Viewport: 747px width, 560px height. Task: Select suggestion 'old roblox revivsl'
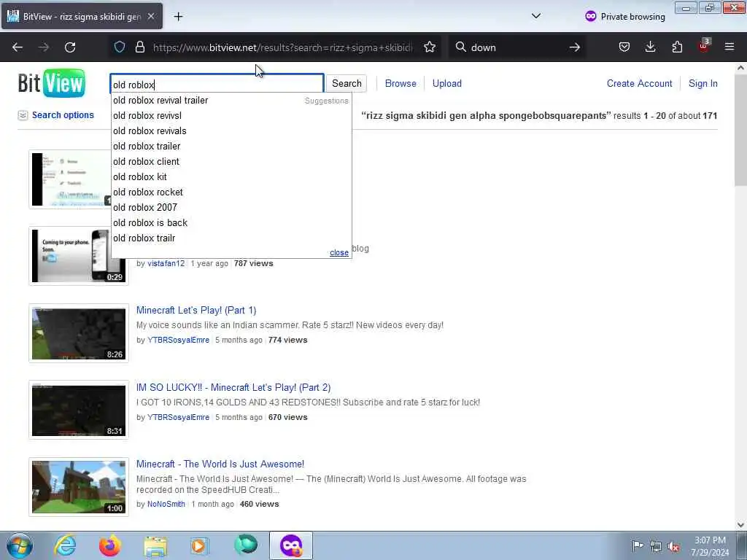coord(147,116)
